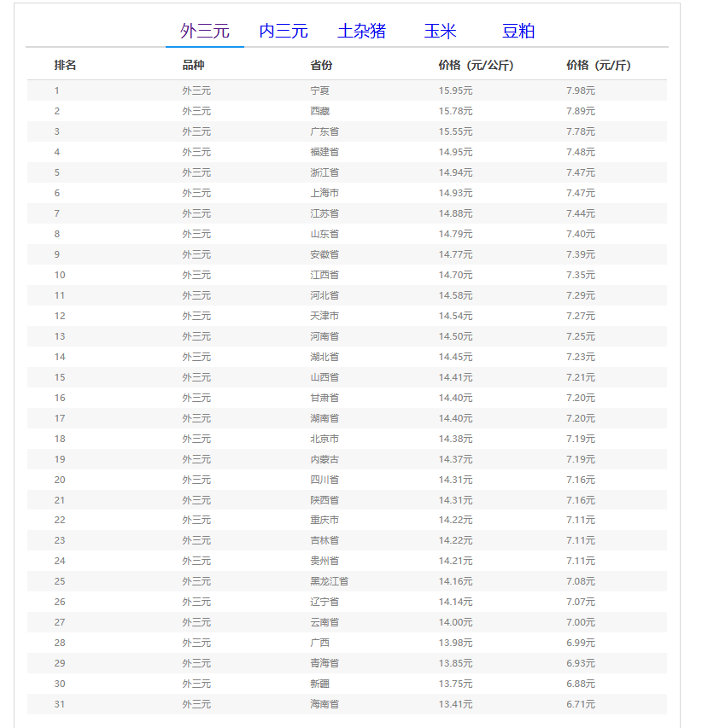Click the price 14.94元
The image size is (702, 728).
tap(456, 172)
